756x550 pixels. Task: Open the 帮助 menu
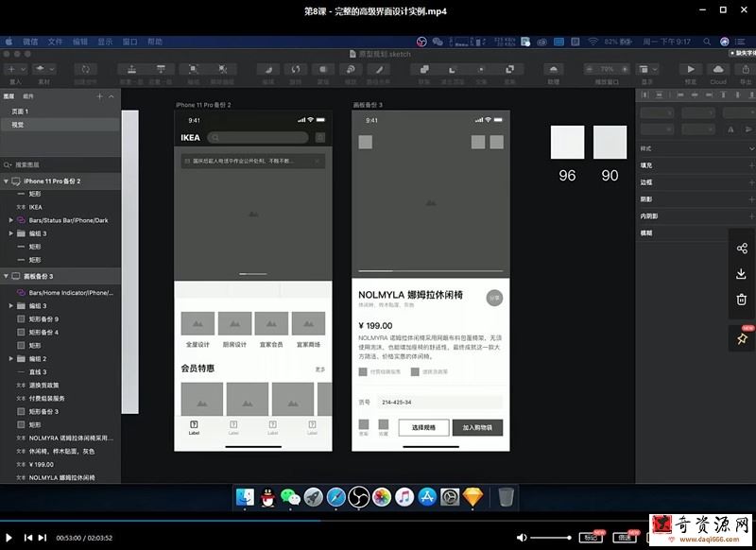[155, 42]
